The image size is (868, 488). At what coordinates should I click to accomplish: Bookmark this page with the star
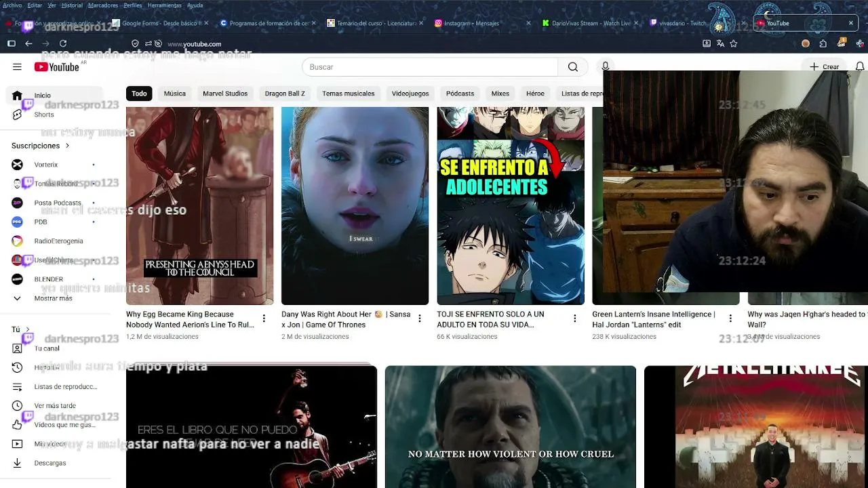click(734, 43)
